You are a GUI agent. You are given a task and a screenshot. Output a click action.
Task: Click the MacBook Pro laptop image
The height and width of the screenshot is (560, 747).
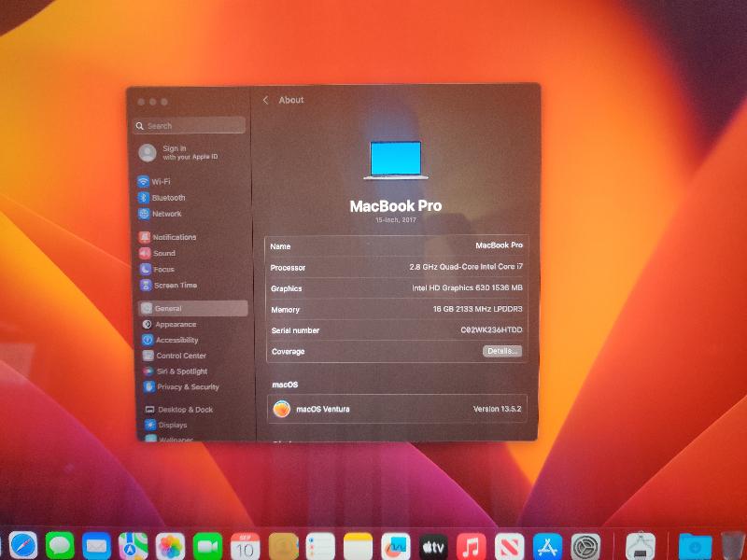[396, 161]
